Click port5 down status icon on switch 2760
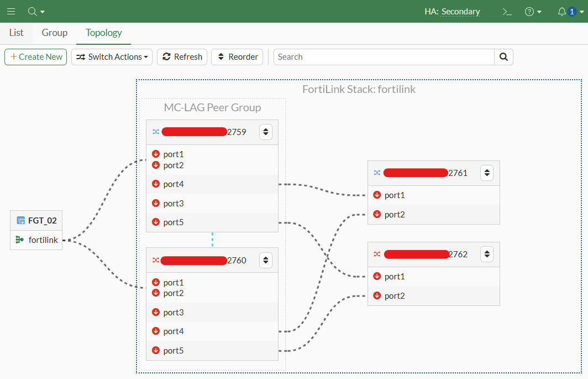This screenshot has width=588, height=379. click(156, 350)
